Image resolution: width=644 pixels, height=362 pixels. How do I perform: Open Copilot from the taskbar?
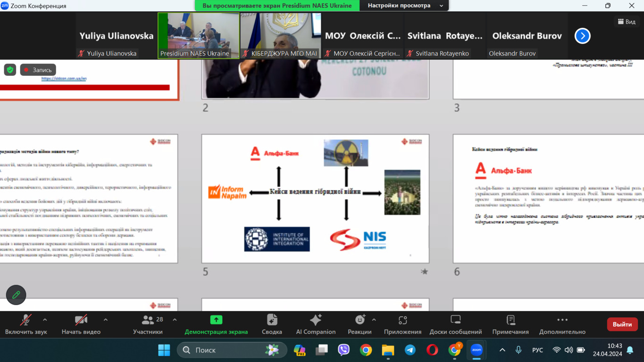coord(300,350)
